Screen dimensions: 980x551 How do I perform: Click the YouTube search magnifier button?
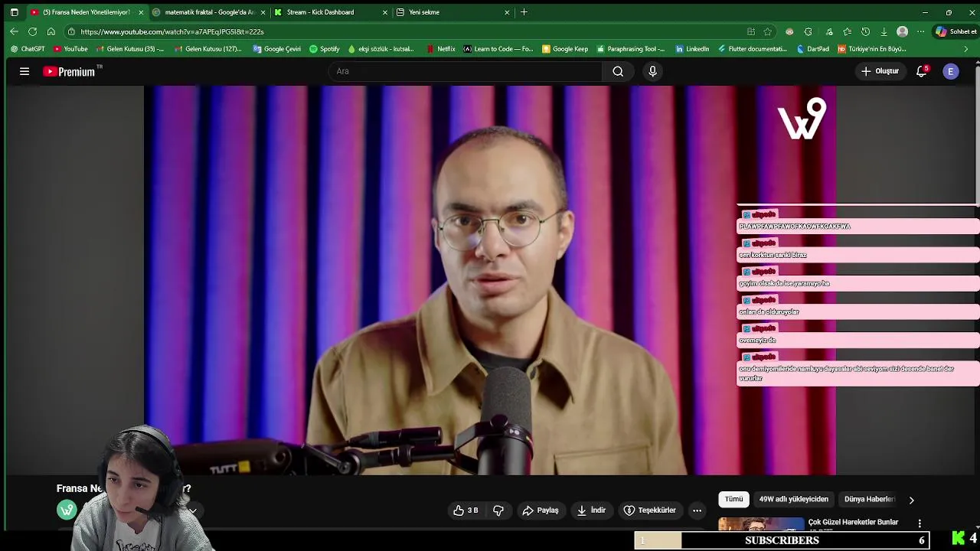tap(618, 71)
